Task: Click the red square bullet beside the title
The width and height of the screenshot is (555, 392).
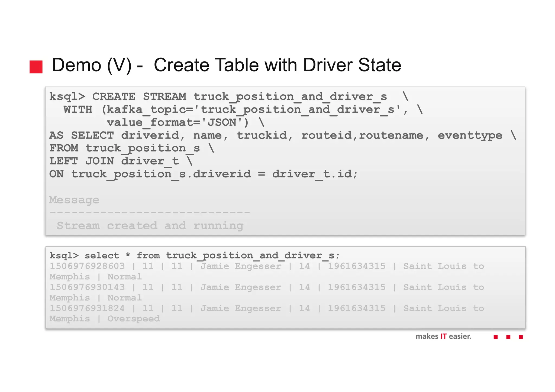Action: 36,67
